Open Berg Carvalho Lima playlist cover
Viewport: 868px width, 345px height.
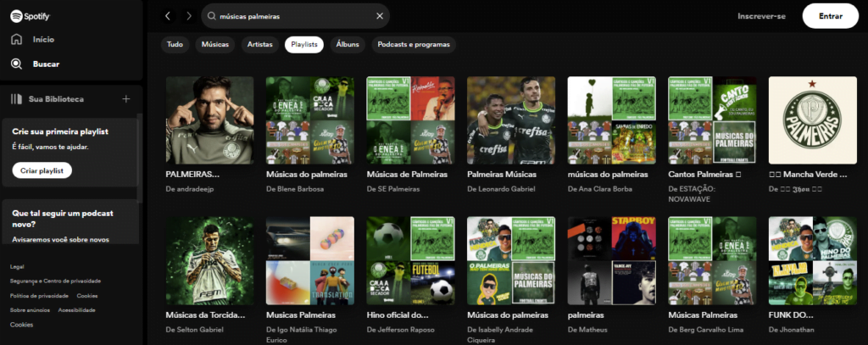pyautogui.click(x=712, y=260)
